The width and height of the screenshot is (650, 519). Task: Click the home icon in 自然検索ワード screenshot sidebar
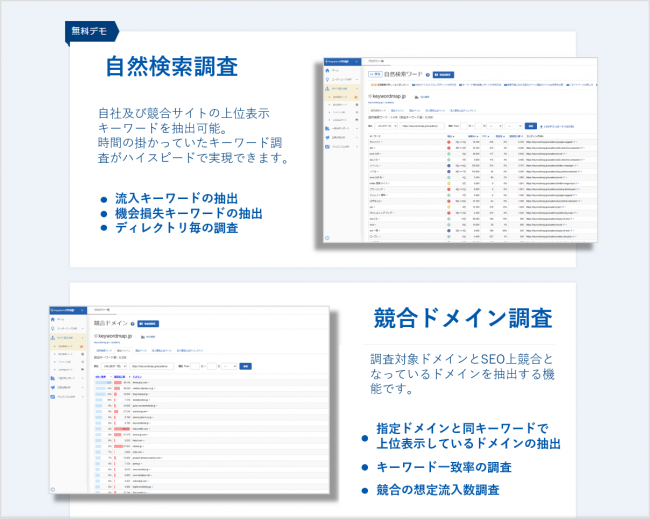(327, 70)
